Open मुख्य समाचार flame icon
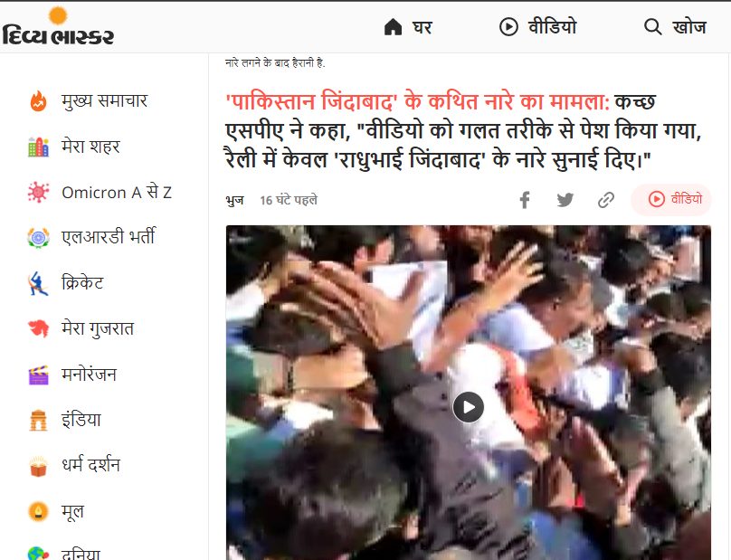 (x=38, y=101)
